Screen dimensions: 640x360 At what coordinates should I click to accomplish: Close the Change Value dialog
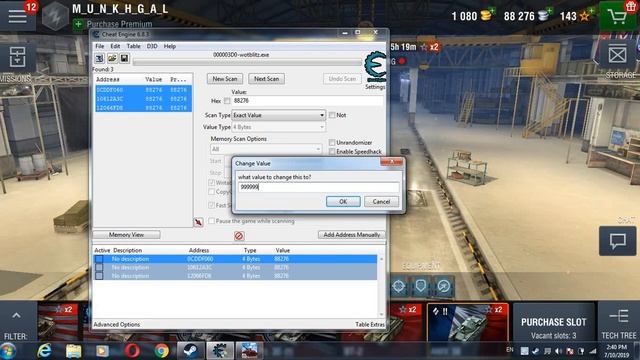391,162
